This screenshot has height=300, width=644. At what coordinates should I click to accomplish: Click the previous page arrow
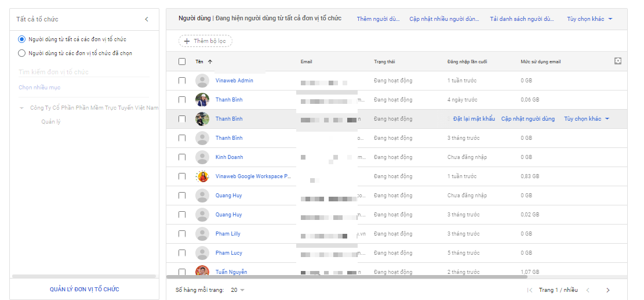coord(588,290)
